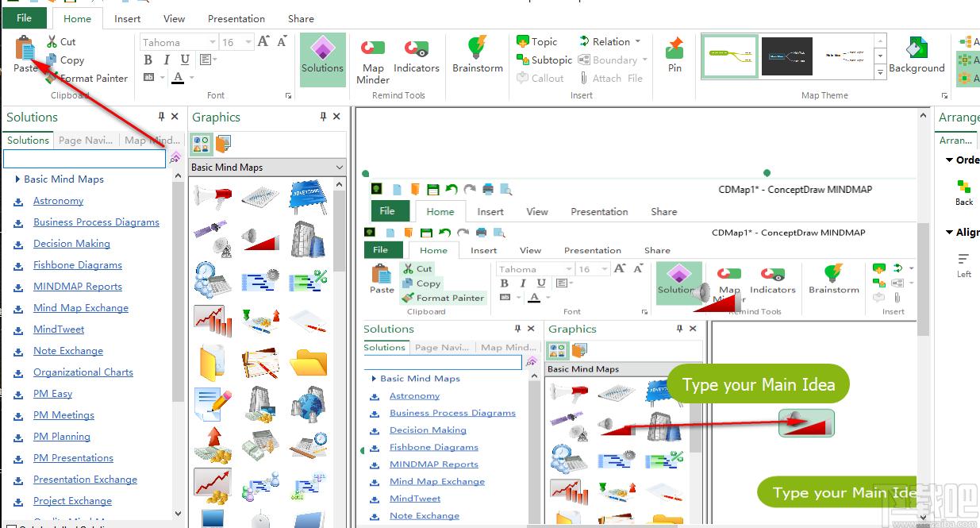Open the Basic Mind Maps library combo box
This screenshot has height=528, width=980.
(x=267, y=168)
